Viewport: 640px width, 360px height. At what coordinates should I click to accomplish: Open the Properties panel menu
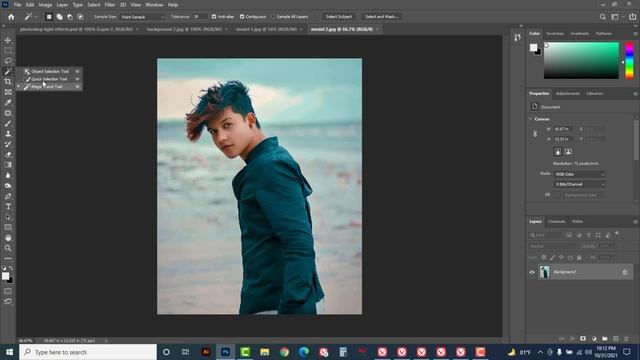[x=635, y=93]
